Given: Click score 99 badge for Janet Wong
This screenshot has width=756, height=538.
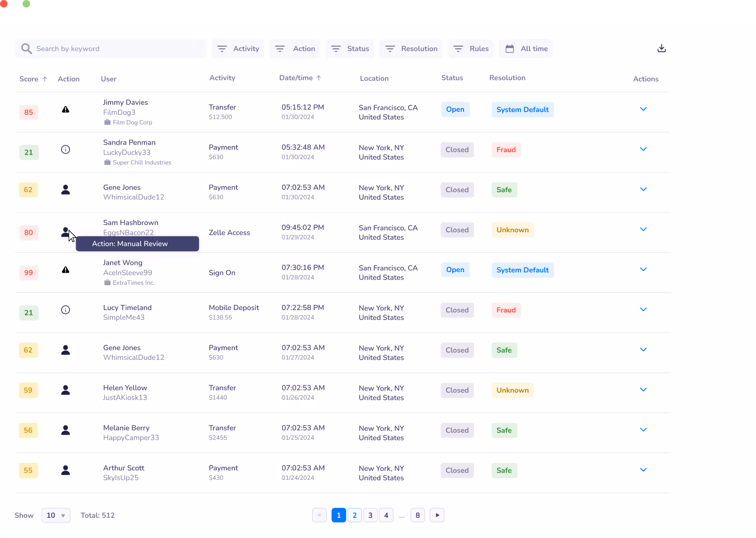Looking at the screenshot, I should tap(29, 273).
